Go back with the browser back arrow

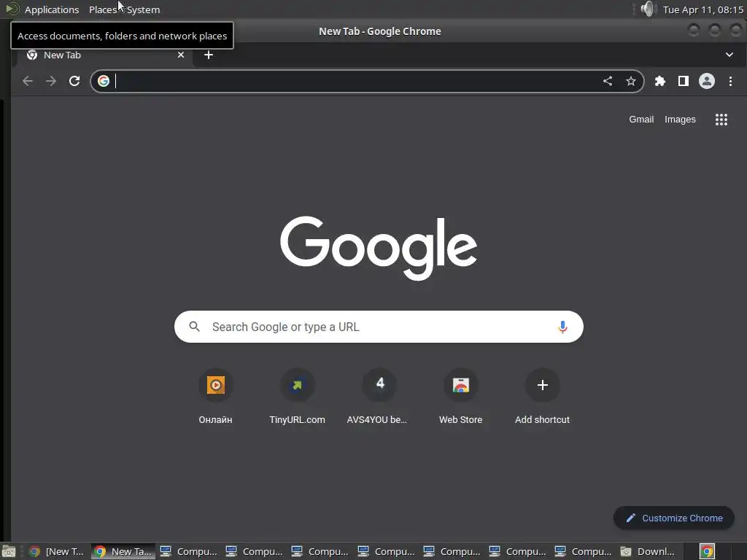(x=28, y=81)
